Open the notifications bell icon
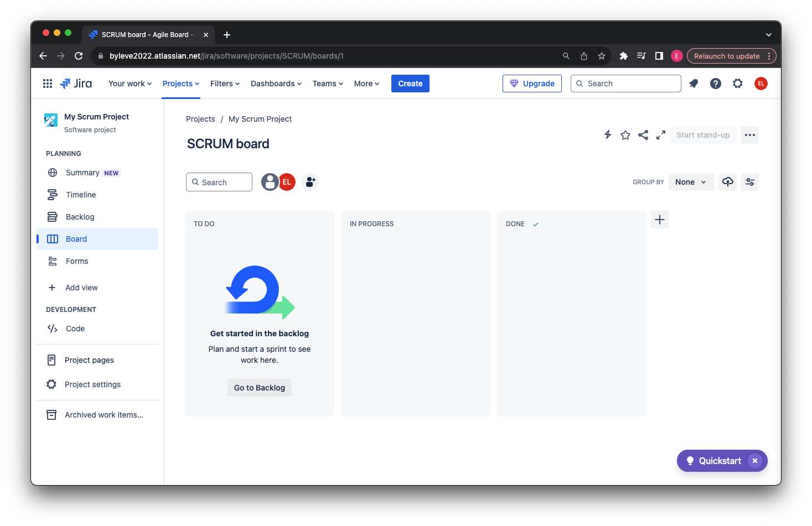Image resolution: width=812 pixels, height=526 pixels. [x=694, y=84]
